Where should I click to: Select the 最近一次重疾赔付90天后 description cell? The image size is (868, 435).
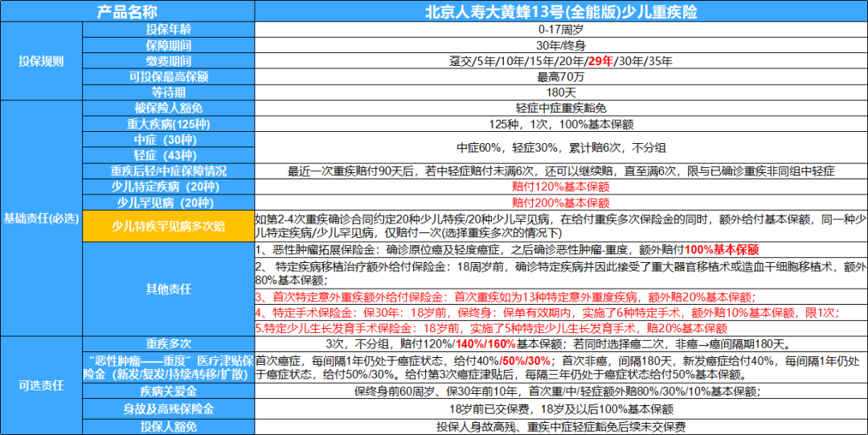coord(561,170)
